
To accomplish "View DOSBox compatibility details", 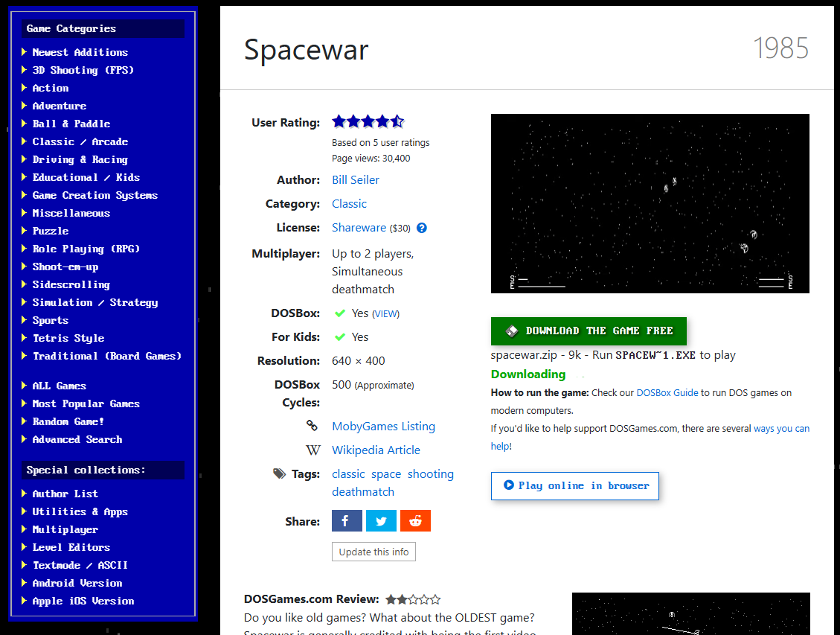I will pos(385,314).
